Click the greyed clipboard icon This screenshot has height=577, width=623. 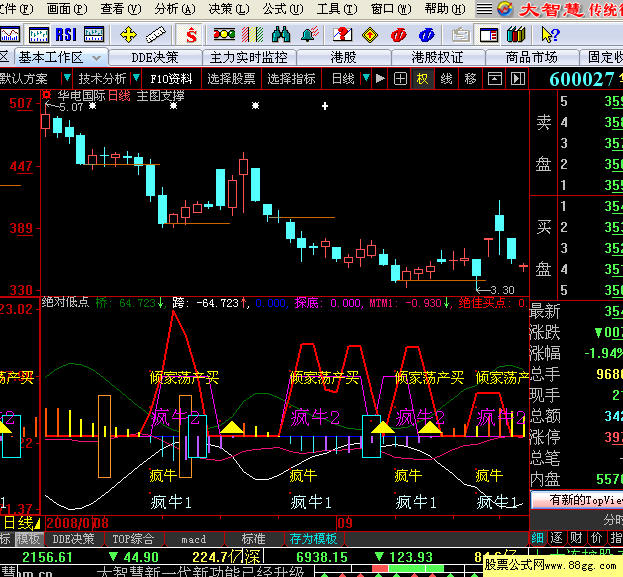(x=460, y=35)
